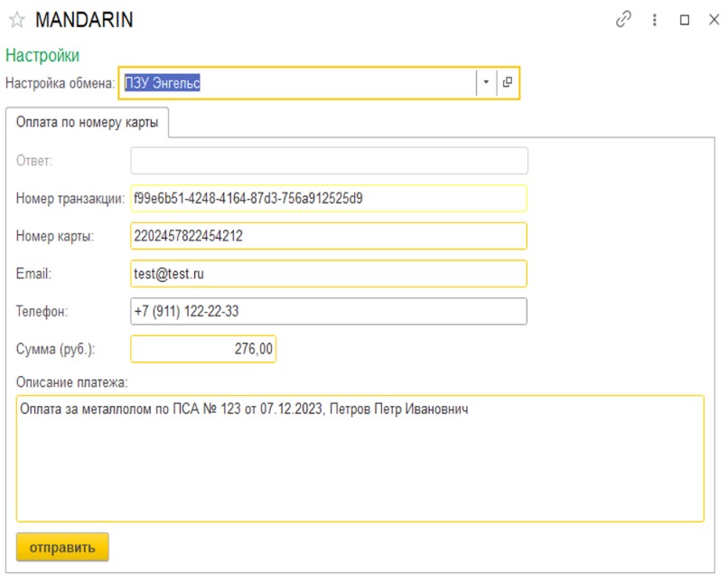The image size is (728, 583).
Task: Maximize the MANDARIN window
Action: tap(685, 20)
